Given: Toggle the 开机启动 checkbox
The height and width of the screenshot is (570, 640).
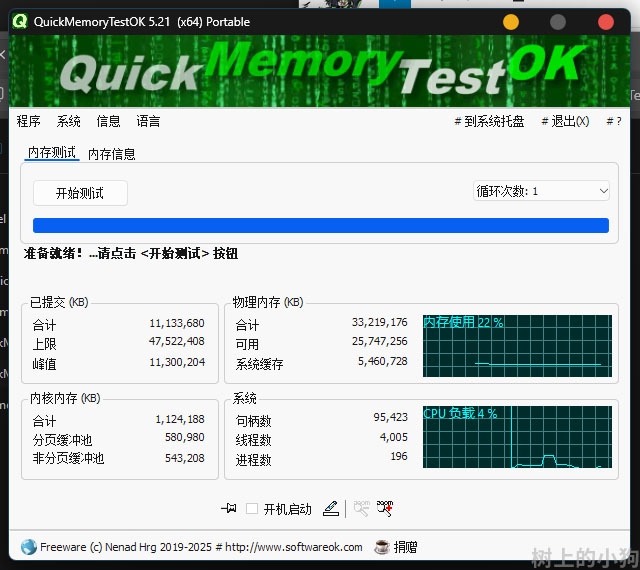Looking at the screenshot, I should 252,509.
